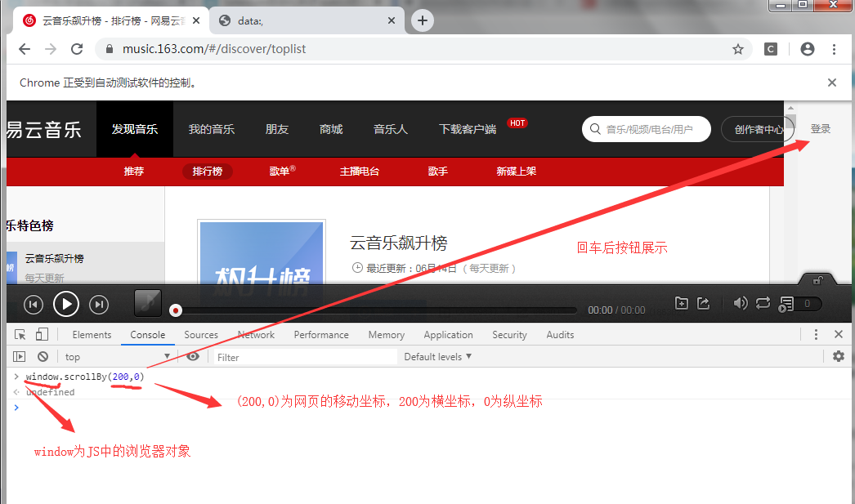Switch to the Memory tab in DevTools
The width and height of the screenshot is (855, 504).
pyautogui.click(x=386, y=335)
